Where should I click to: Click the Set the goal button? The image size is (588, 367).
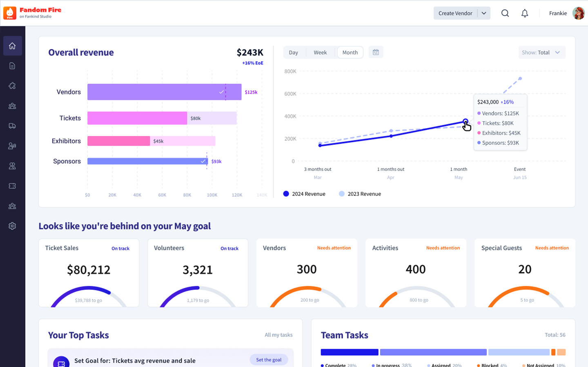(x=269, y=360)
